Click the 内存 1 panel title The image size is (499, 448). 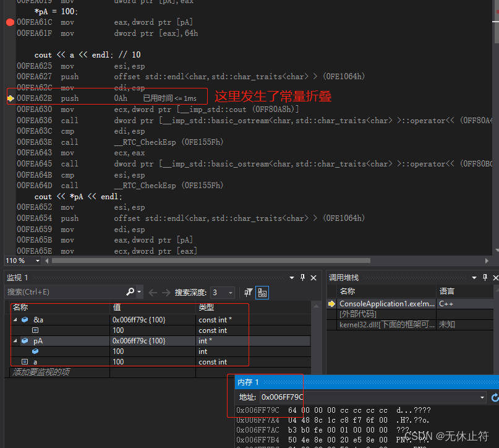pos(248,382)
